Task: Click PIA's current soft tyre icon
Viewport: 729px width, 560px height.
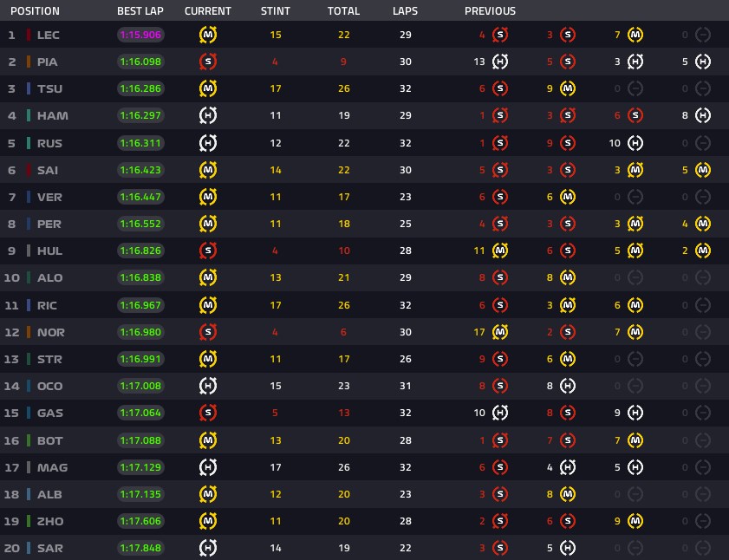Action: click(208, 62)
